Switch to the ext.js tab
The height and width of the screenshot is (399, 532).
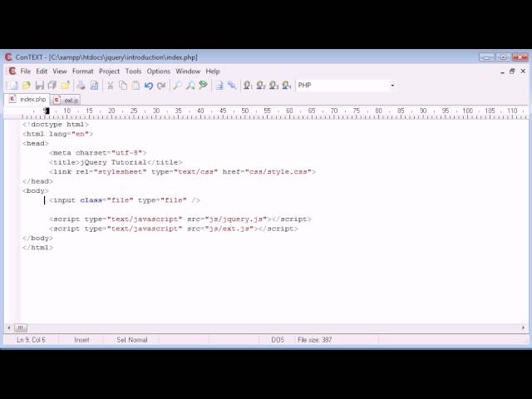coord(66,100)
